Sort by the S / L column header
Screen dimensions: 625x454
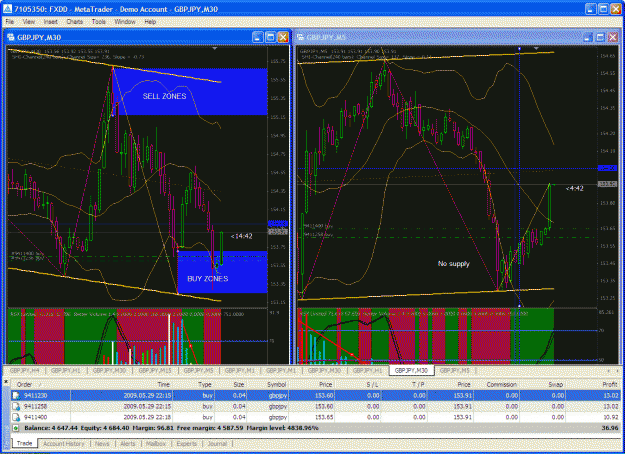pos(373,384)
